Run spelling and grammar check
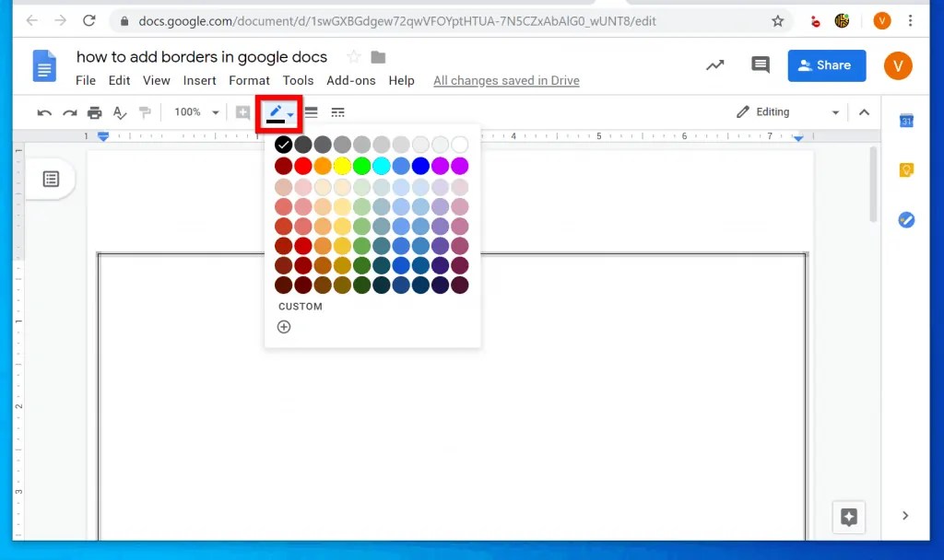 (x=120, y=111)
